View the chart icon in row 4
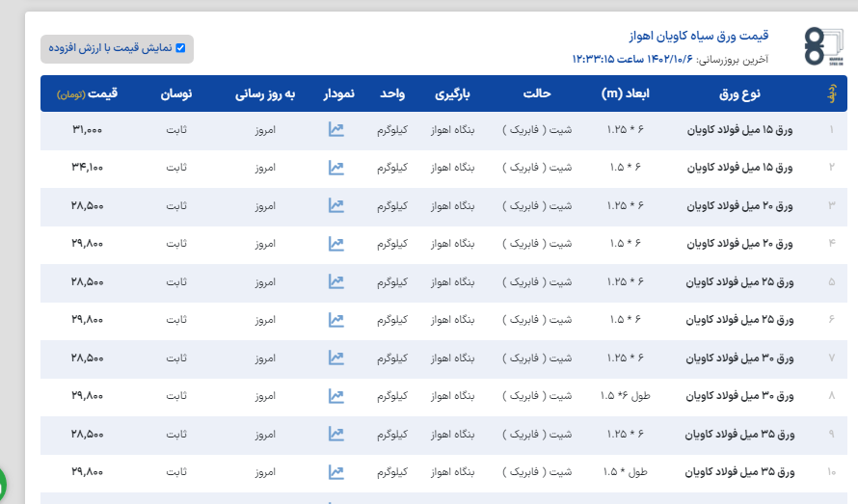Viewport: 858px width, 504px height. (335, 244)
